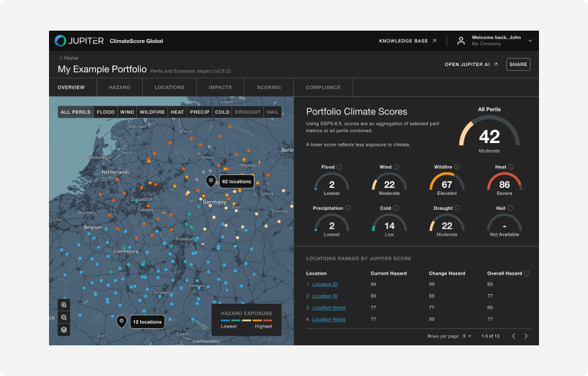Viewport: 588px width, 376px height.
Task: Show info for the Flood score
Action: [339, 167]
